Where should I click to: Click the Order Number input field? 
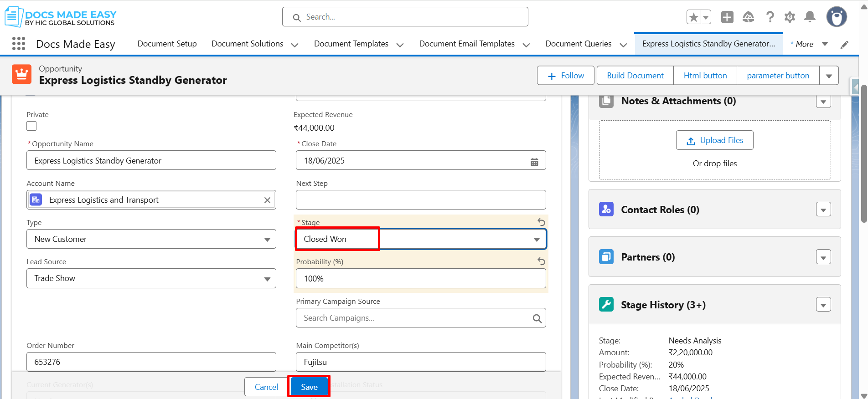[x=151, y=362]
